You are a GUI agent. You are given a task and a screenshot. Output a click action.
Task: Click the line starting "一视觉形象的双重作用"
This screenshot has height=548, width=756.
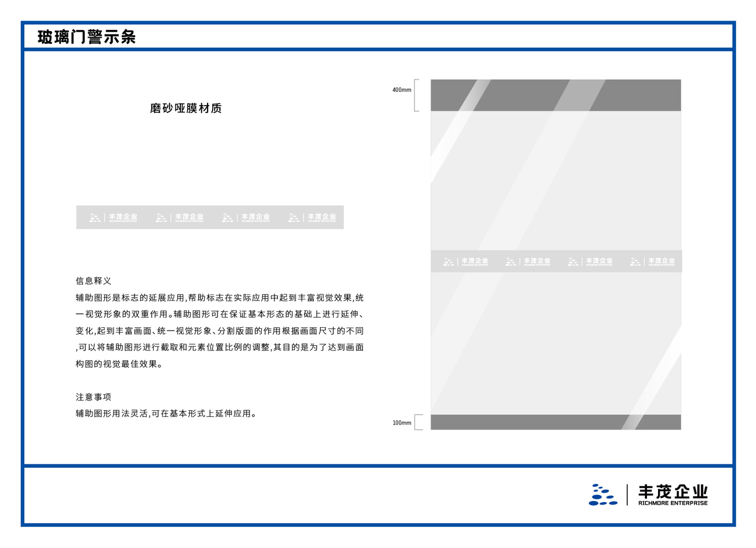[x=220, y=314]
